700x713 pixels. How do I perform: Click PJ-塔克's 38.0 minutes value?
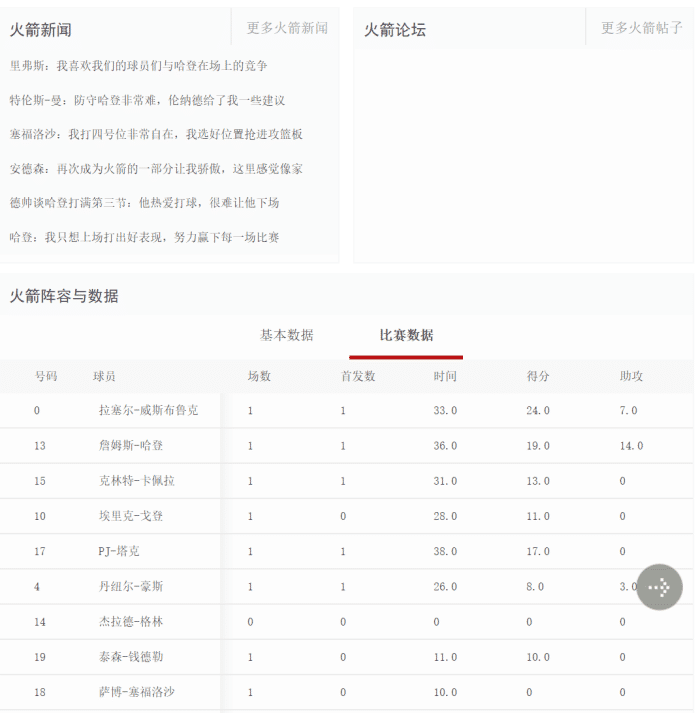tap(445, 552)
